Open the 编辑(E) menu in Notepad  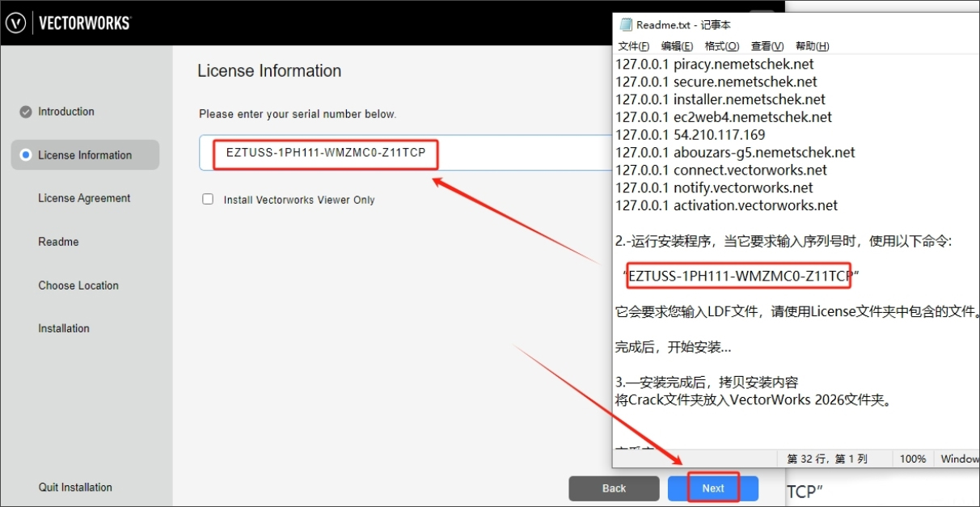pyautogui.click(x=677, y=46)
